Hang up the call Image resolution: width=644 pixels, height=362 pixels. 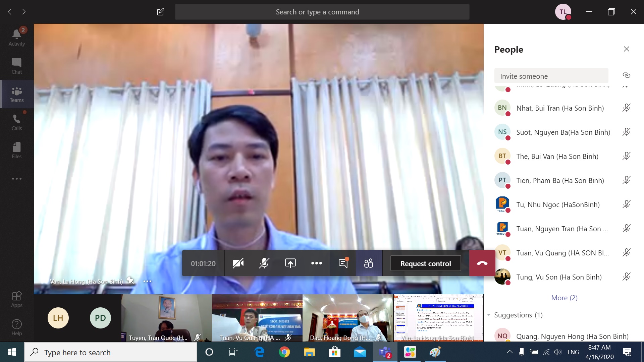point(482,263)
